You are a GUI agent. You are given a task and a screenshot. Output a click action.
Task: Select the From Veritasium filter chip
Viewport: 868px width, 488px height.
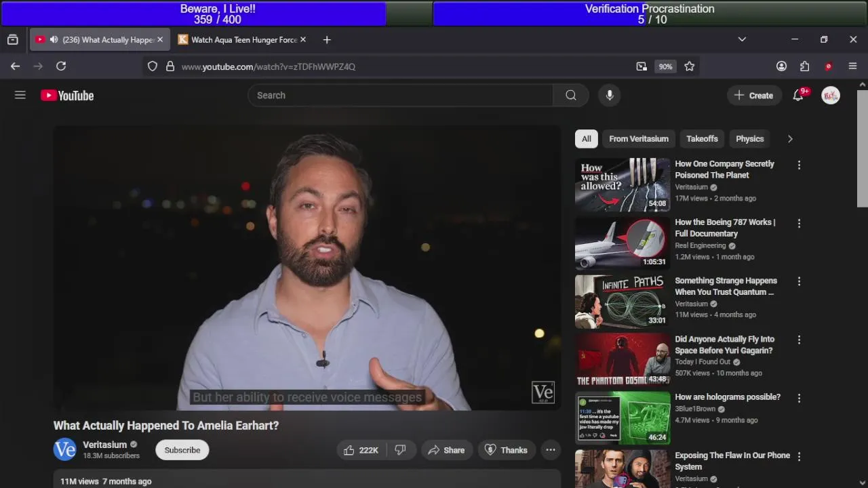[639, 139]
